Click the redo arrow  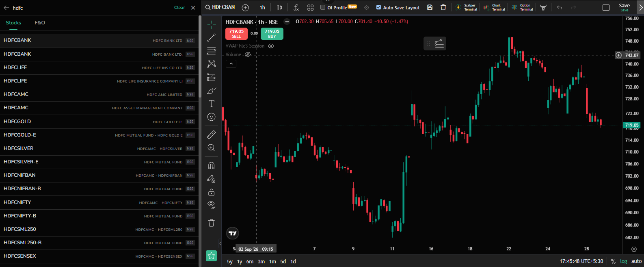click(573, 7)
